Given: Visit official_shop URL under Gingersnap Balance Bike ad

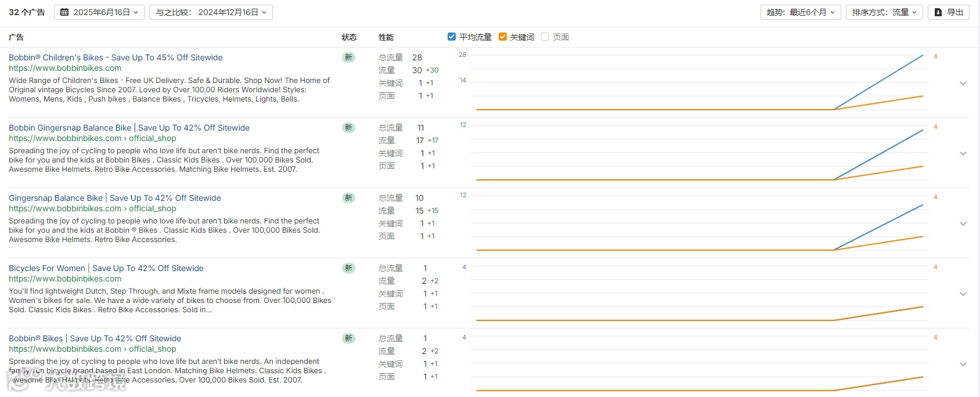Looking at the screenshot, I should pyautogui.click(x=92, y=208).
